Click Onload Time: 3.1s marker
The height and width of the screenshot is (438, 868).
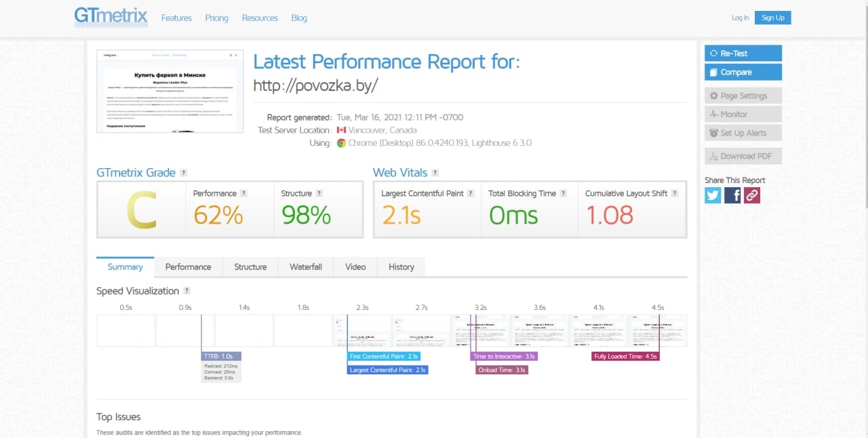[x=502, y=370]
